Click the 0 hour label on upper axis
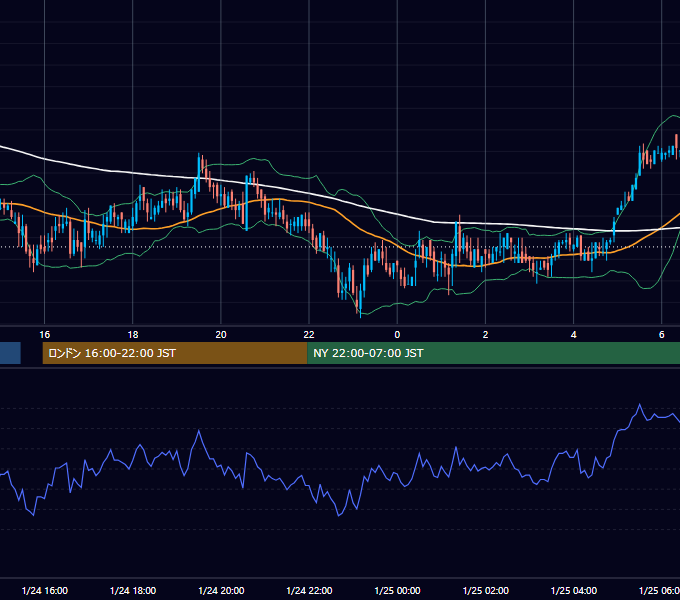680x600 pixels. [397, 335]
